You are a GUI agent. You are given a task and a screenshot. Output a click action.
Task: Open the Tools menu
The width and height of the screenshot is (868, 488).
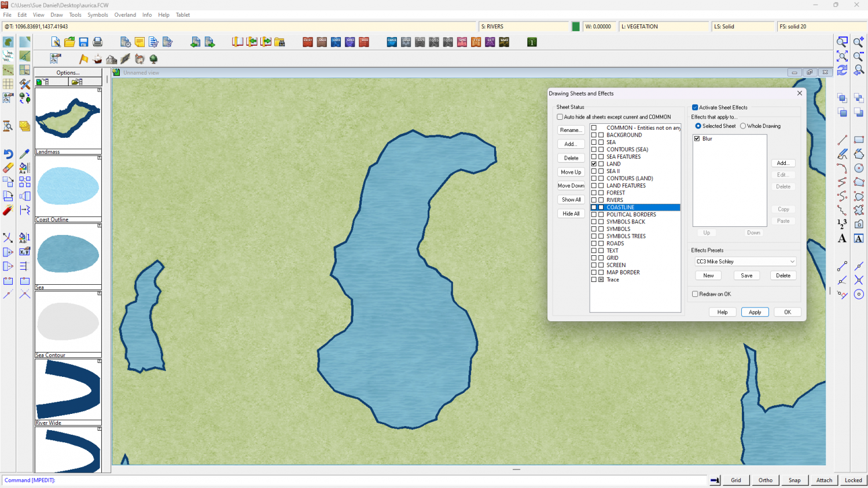pyautogui.click(x=75, y=15)
